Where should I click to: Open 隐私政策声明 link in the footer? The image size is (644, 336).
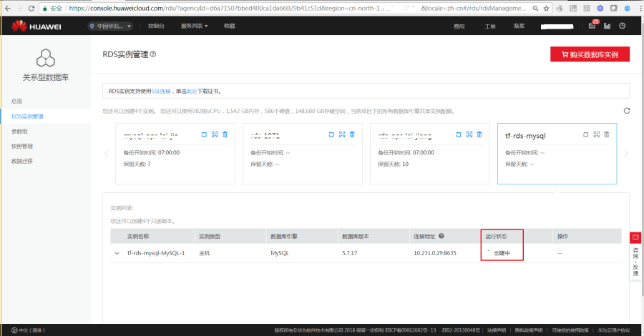529,330
